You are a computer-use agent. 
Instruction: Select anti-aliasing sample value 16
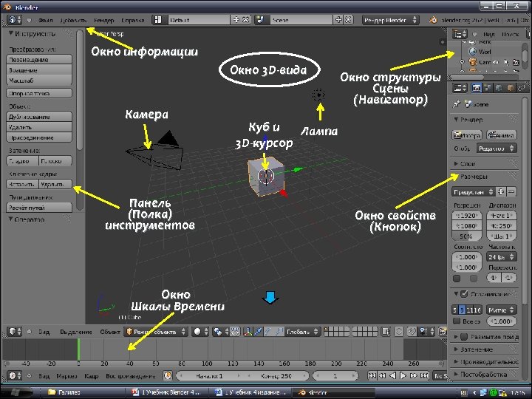click(x=477, y=310)
